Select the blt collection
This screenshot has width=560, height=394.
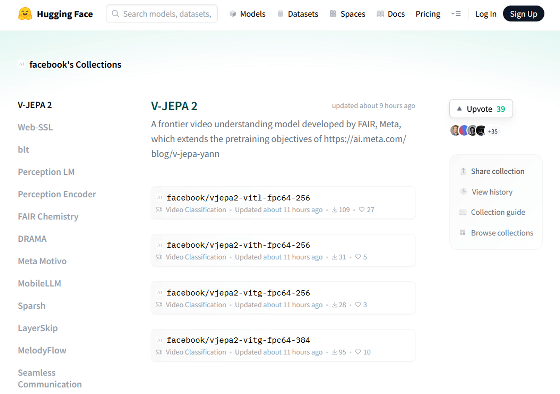(23, 150)
